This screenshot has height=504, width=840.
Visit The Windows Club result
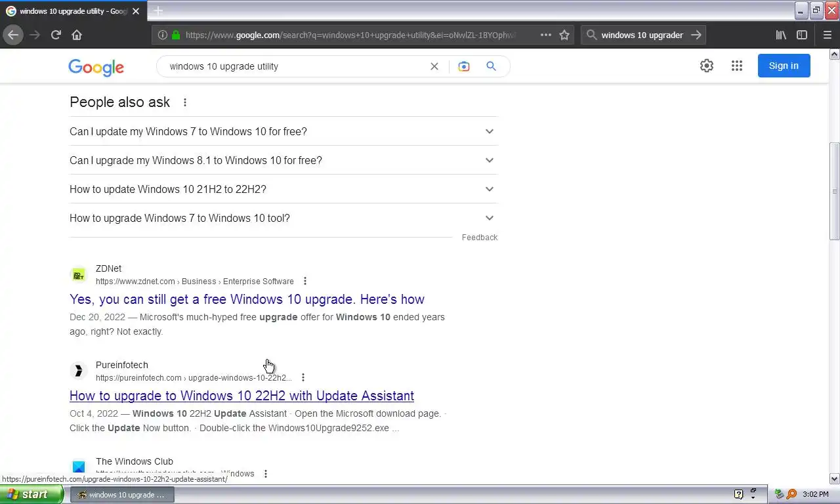(x=135, y=461)
